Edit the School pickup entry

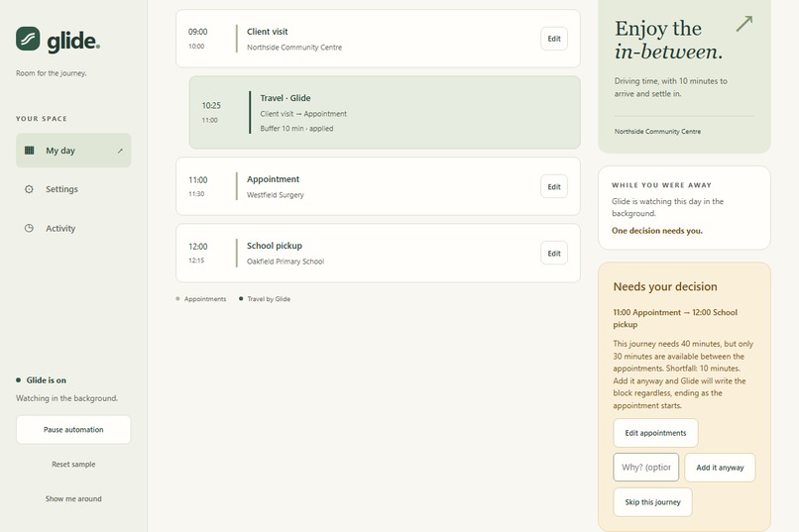[554, 254]
